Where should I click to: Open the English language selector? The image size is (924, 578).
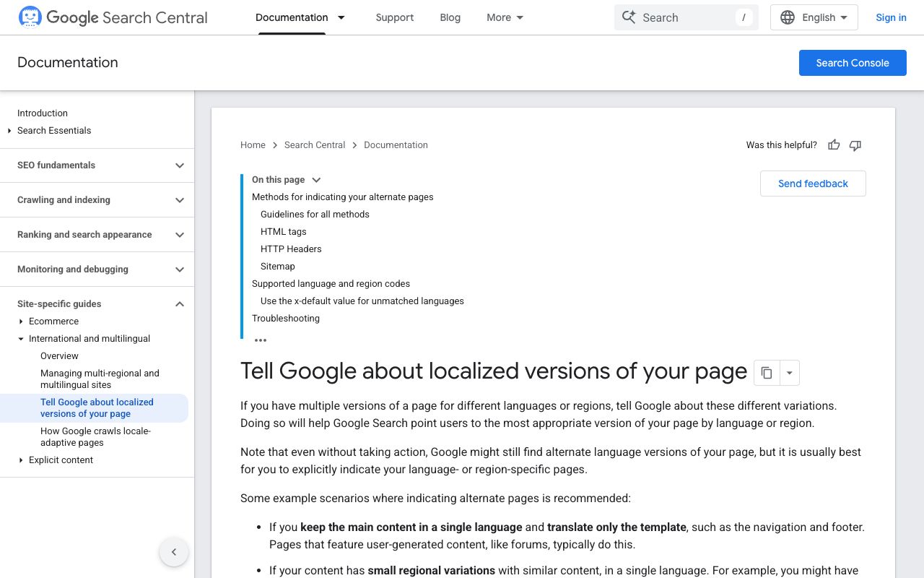point(814,17)
